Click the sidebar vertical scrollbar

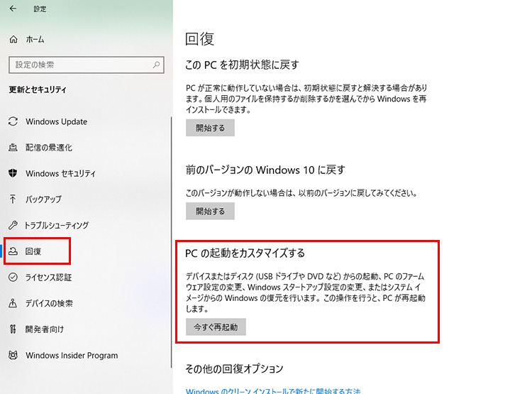point(171,213)
